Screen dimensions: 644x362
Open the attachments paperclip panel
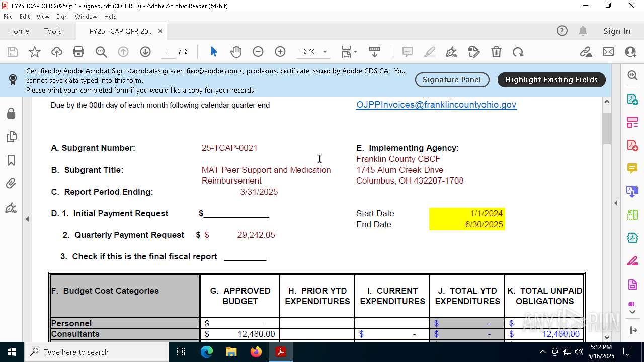[11, 184]
